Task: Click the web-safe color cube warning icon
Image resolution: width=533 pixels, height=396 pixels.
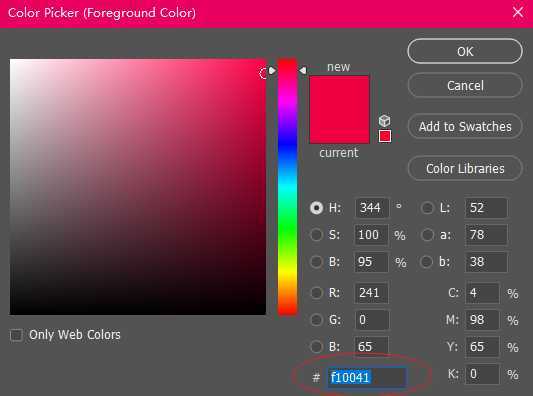Action: 384,121
